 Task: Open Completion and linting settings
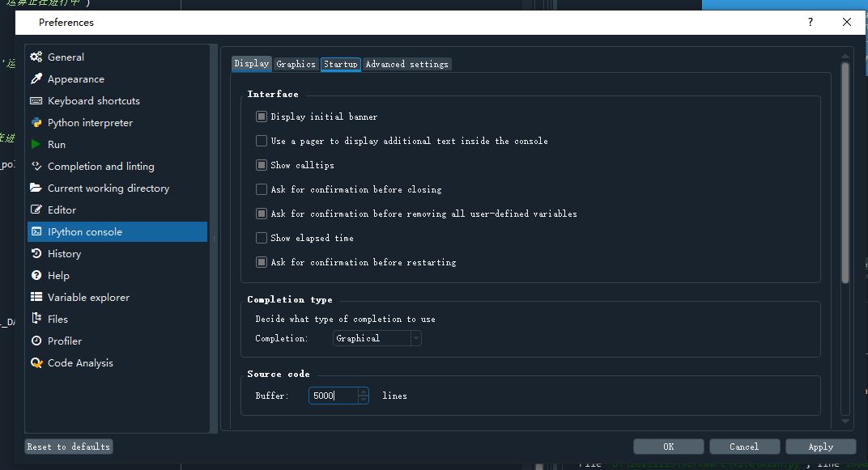117,167
